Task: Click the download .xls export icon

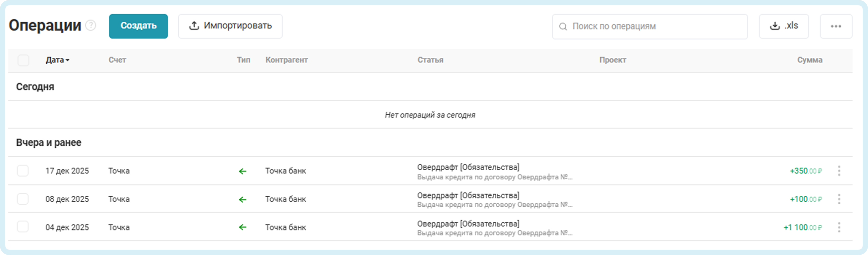Action: tap(775, 26)
